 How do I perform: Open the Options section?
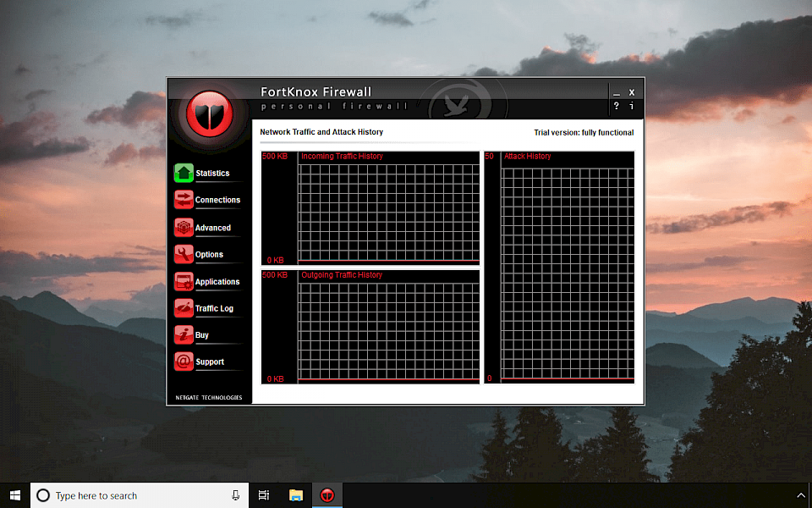tap(209, 255)
